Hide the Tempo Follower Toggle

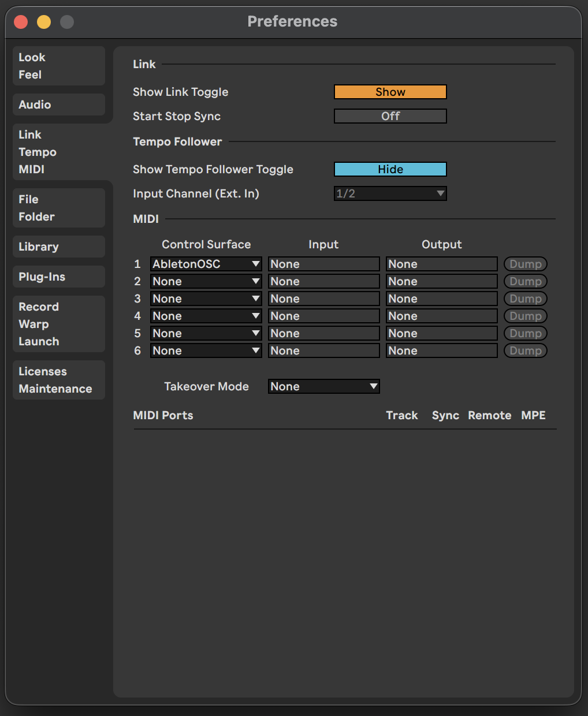[x=390, y=169]
